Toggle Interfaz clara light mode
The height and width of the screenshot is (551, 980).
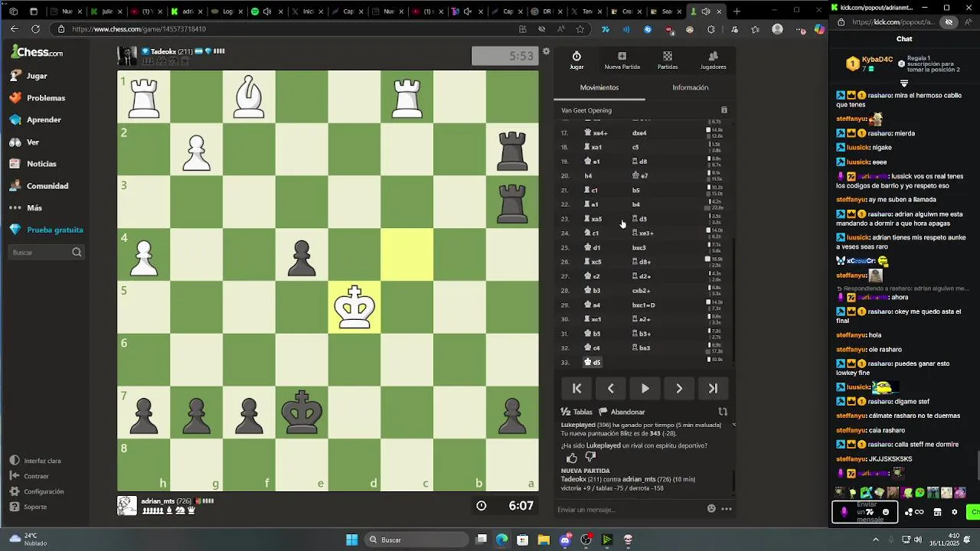(35, 461)
